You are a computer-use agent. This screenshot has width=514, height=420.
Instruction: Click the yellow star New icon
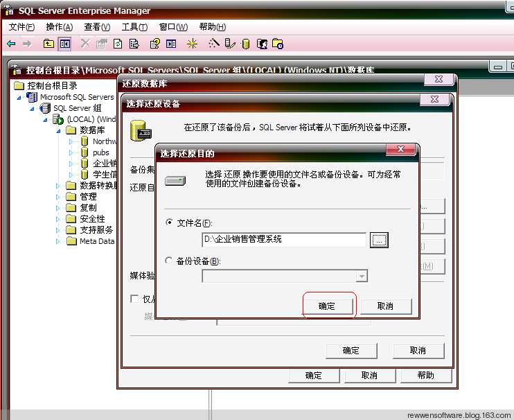click(192, 44)
